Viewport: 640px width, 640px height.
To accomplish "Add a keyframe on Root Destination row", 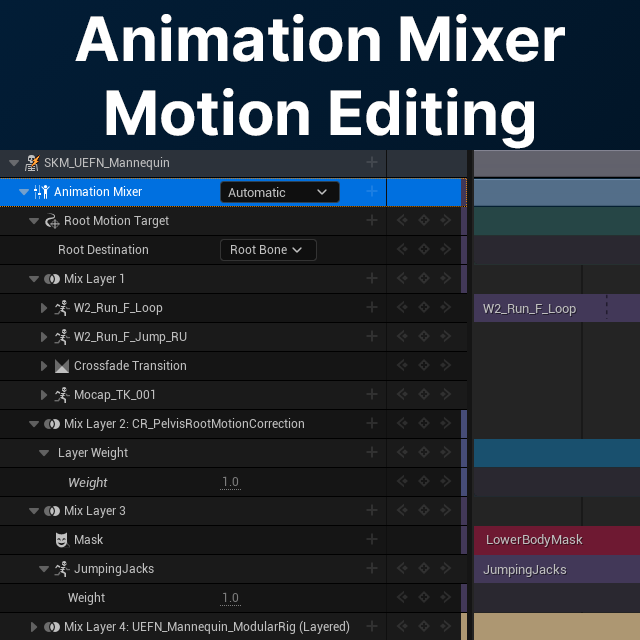I will point(424,249).
